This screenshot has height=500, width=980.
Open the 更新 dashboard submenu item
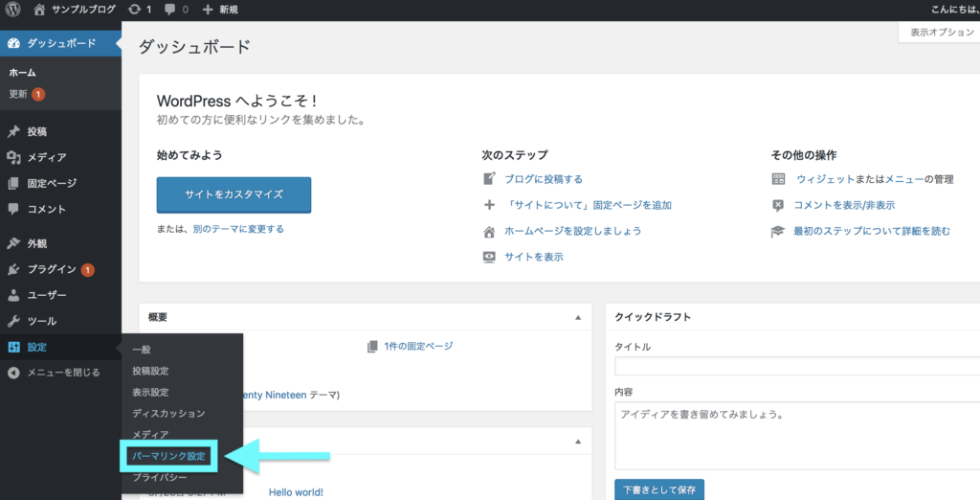click(17, 95)
